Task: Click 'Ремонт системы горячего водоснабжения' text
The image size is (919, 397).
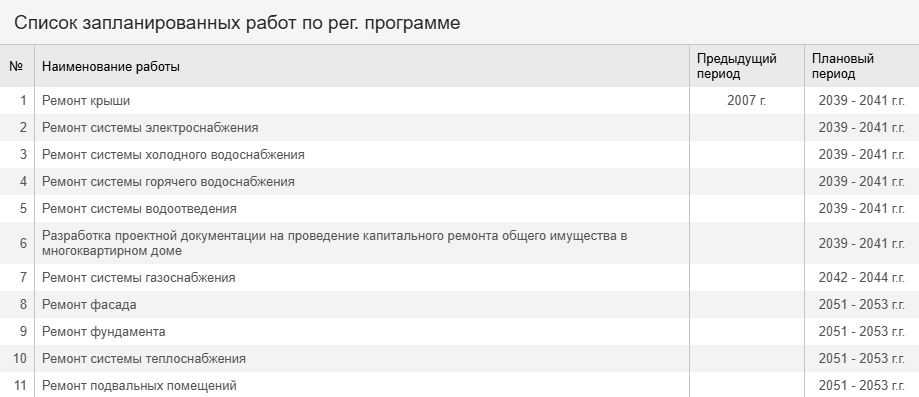Action: (x=168, y=182)
